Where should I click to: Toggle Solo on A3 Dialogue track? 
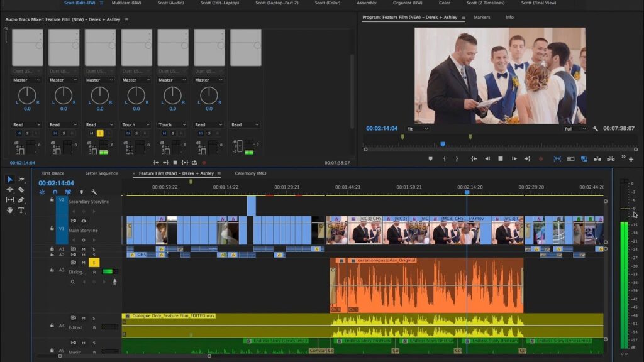click(x=94, y=262)
